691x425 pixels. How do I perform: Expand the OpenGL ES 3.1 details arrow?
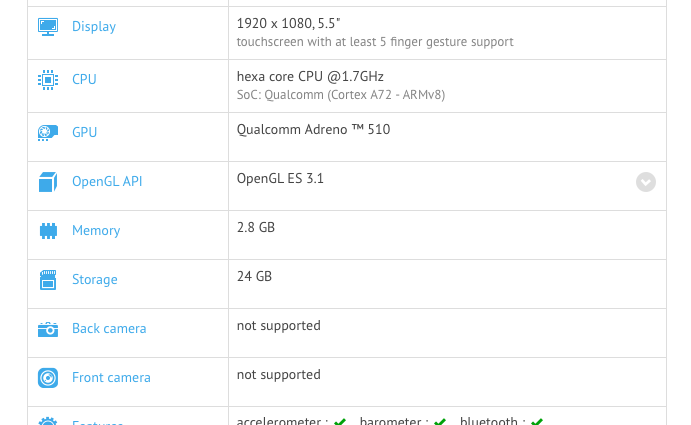click(x=646, y=182)
